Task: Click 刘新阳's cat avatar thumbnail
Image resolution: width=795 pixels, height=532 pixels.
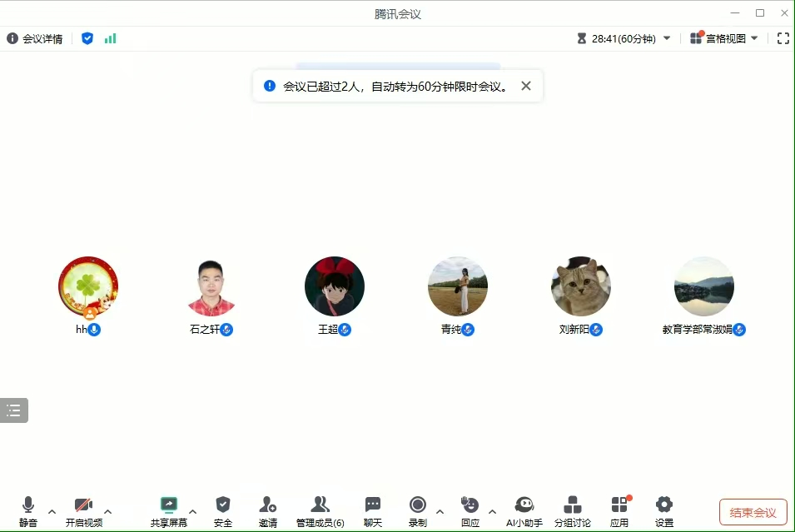Action: (580, 286)
